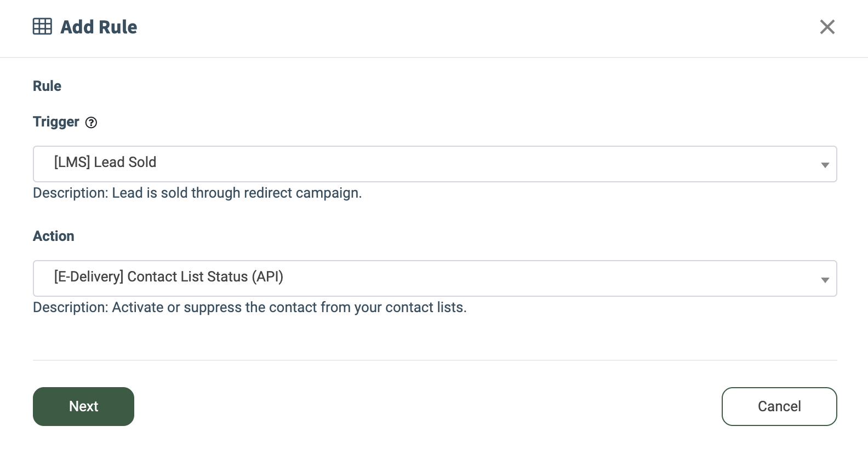Close the Add Rule dialog with X
This screenshot has height=449, width=868.
coord(827,27)
